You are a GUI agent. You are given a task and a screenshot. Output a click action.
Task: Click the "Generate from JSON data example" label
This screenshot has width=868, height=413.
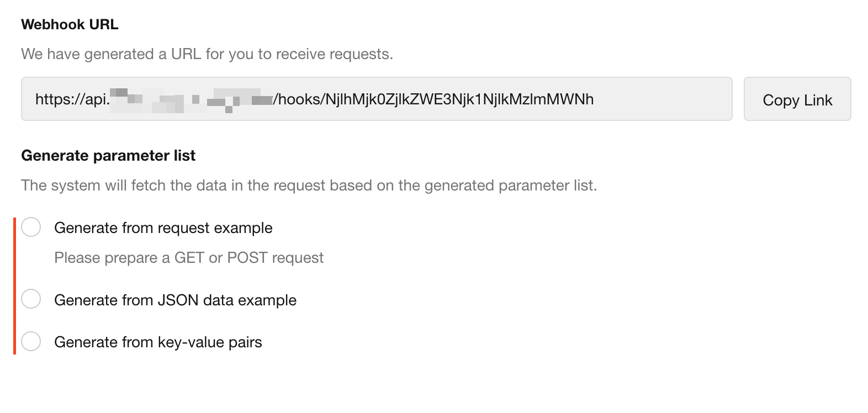coord(175,300)
